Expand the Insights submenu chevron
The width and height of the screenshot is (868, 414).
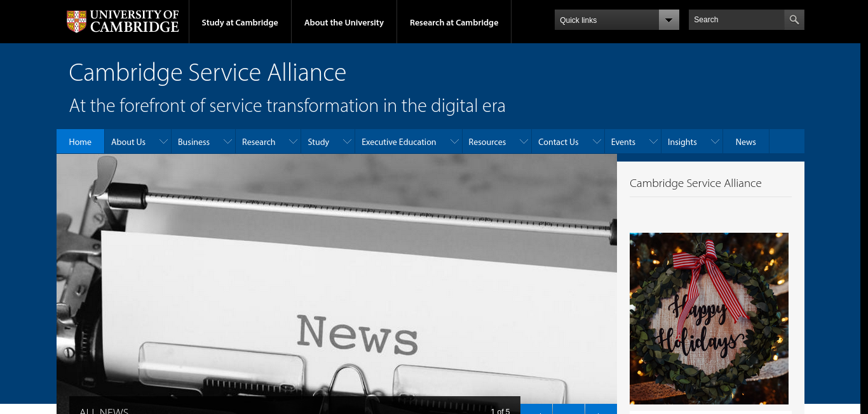(x=714, y=142)
